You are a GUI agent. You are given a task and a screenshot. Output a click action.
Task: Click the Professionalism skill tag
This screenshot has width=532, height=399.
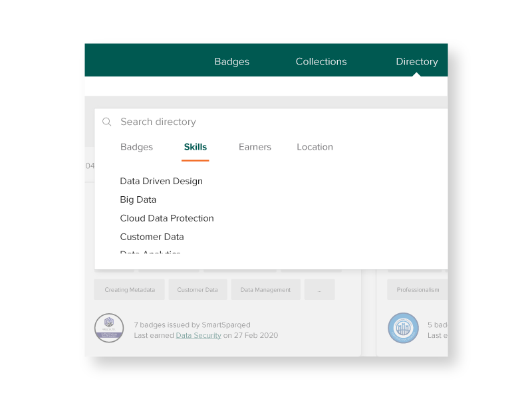tap(417, 289)
